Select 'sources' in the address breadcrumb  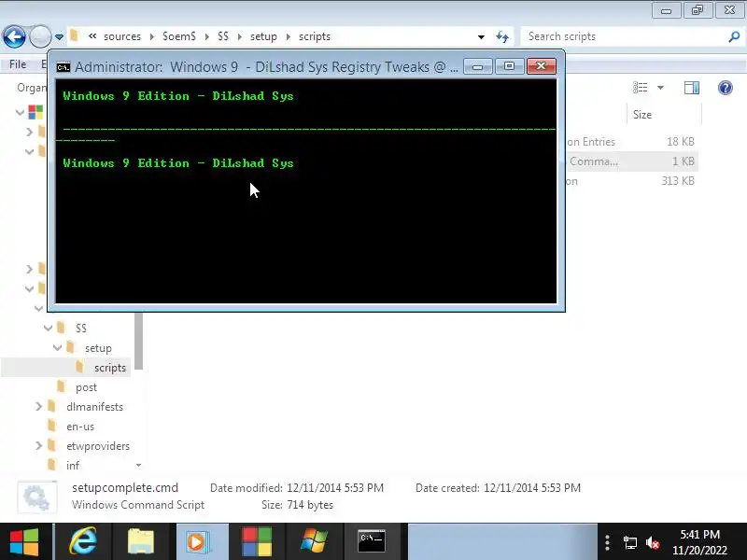tap(122, 36)
